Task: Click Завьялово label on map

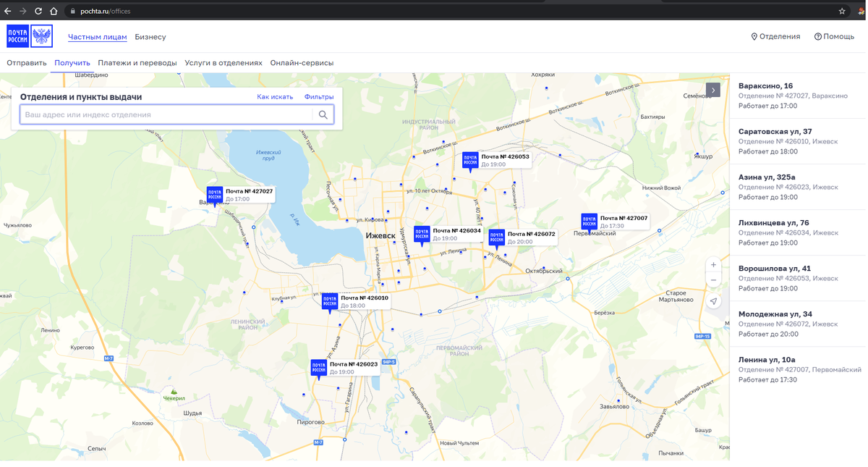Action: (x=614, y=406)
